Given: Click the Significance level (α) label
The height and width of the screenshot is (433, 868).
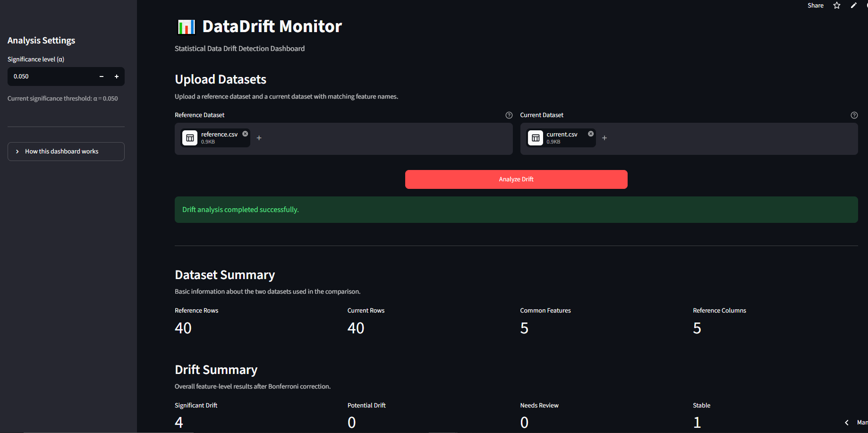Looking at the screenshot, I should (36, 59).
